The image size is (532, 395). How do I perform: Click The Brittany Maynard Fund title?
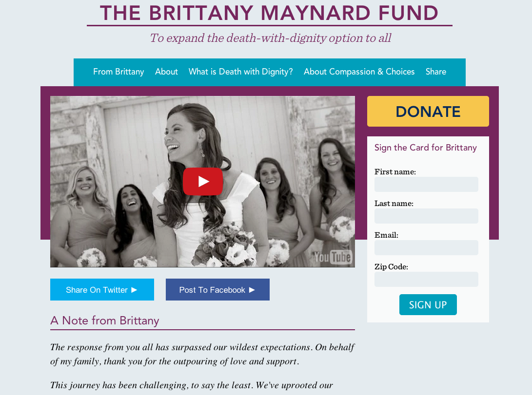(269, 13)
